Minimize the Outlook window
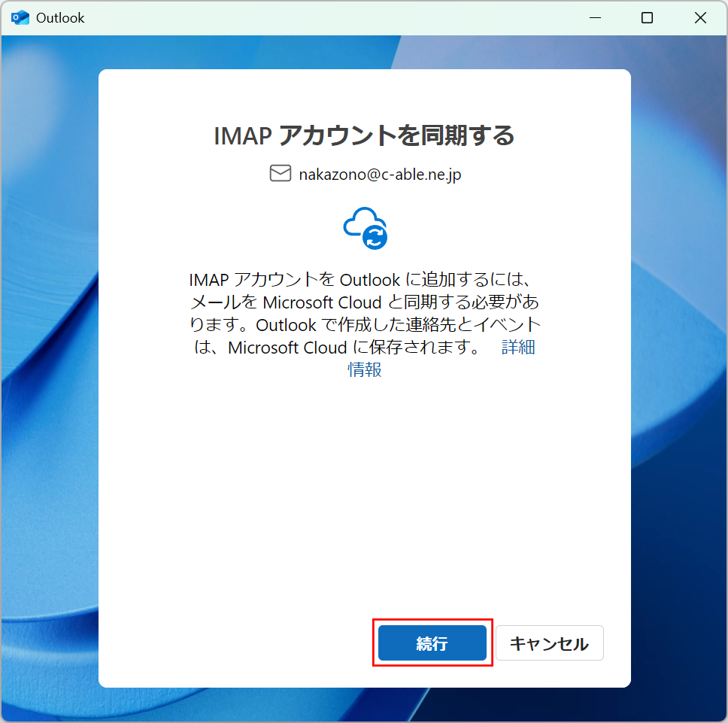Screen dimensions: 728x723 coord(595,17)
